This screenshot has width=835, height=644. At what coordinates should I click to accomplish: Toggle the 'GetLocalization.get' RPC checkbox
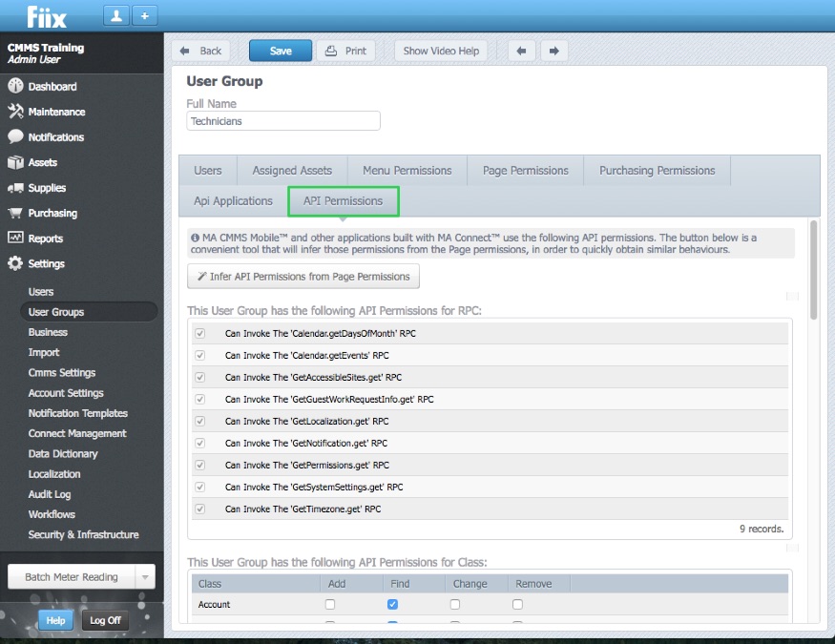(200, 421)
